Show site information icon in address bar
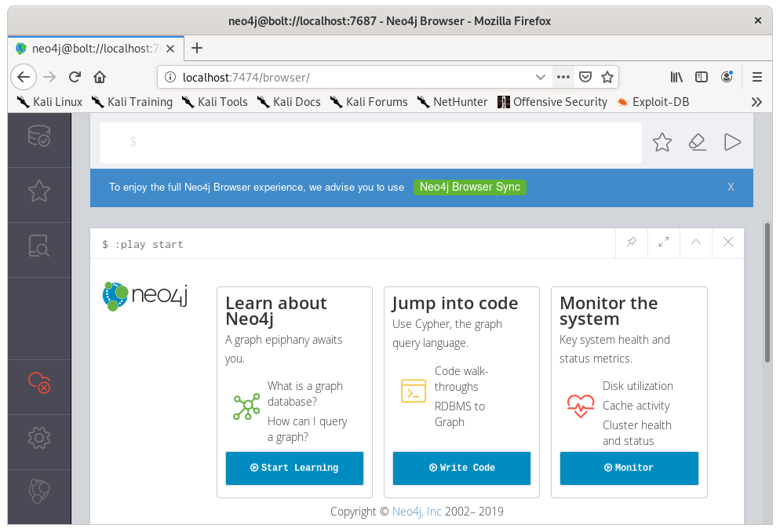This screenshot has height=532, width=780. [x=170, y=77]
